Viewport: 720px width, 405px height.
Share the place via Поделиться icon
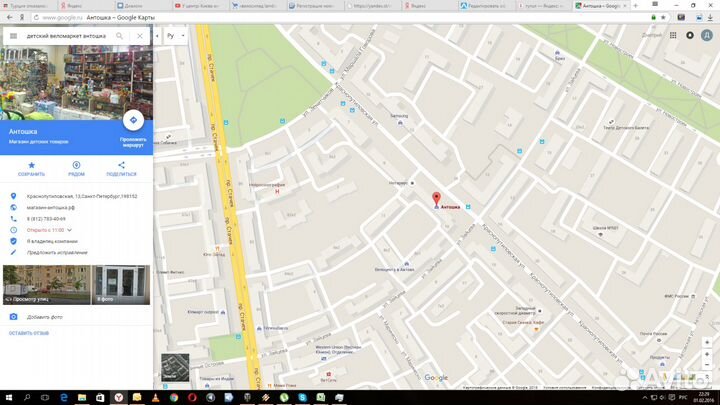click(x=121, y=164)
